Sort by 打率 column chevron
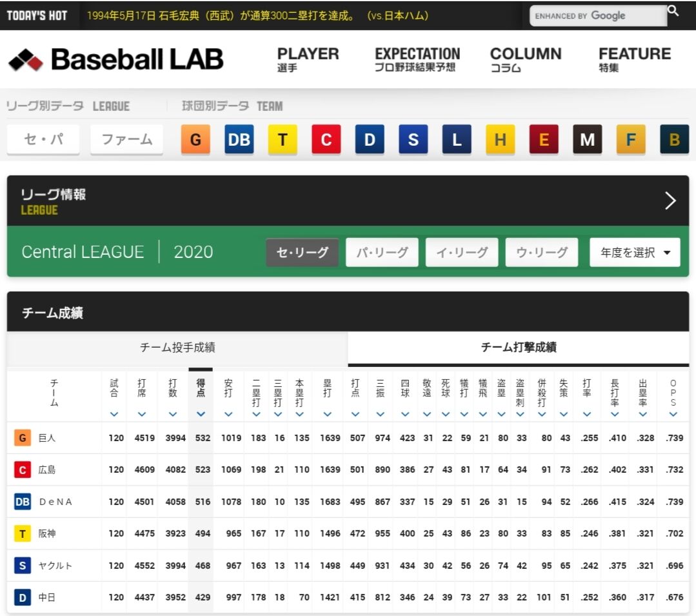 coord(587,414)
